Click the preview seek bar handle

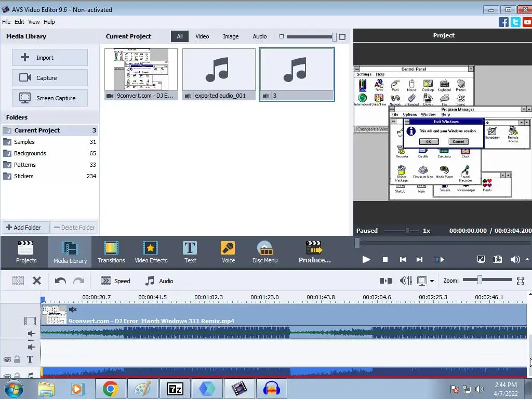[x=357, y=243]
